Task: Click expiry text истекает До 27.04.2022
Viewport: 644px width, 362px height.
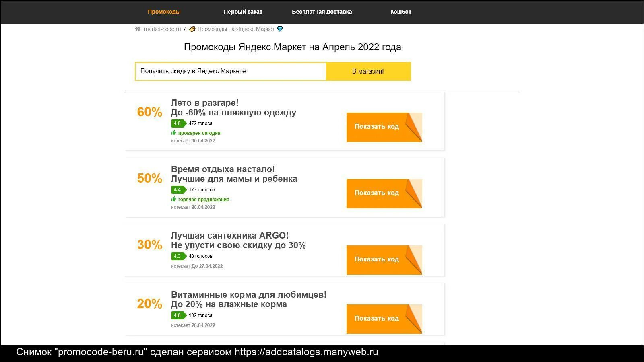Action: click(x=197, y=266)
